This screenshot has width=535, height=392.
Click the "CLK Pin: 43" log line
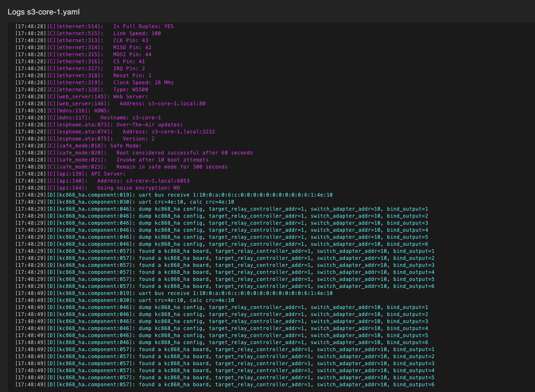[131, 40]
